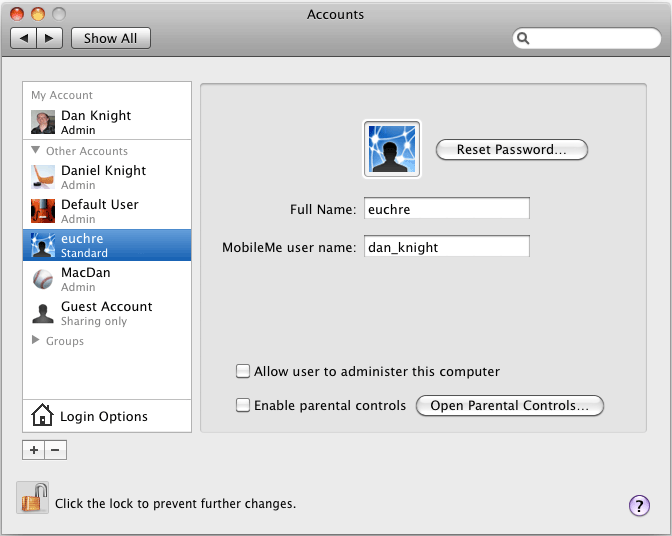672x536 pixels.
Task: Select the MacDan account name
Action: pos(86,272)
